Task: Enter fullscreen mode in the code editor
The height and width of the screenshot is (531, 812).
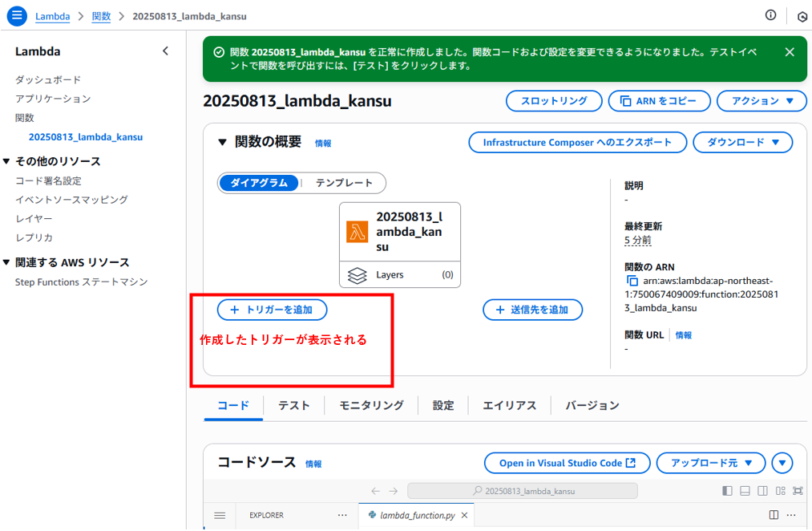Action: (x=798, y=491)
